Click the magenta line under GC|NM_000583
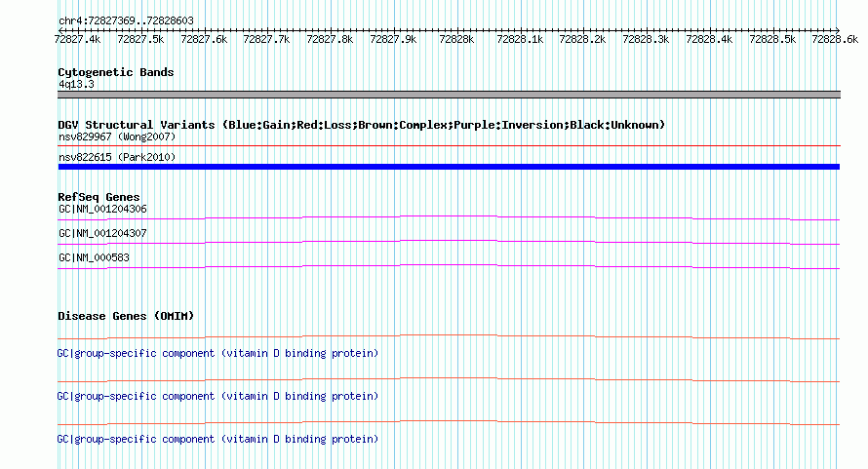The height and width of the screenshot is (469, 868). point(449,266)
